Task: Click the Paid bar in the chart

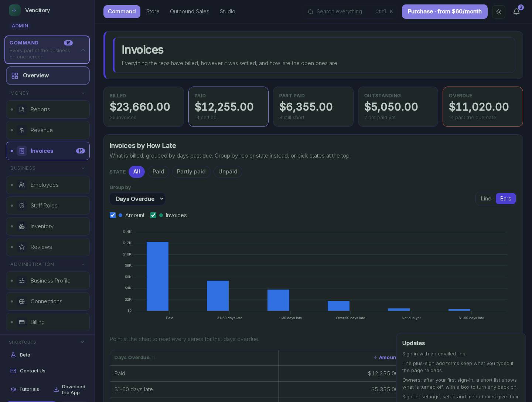Action: [x=157, y=276]
